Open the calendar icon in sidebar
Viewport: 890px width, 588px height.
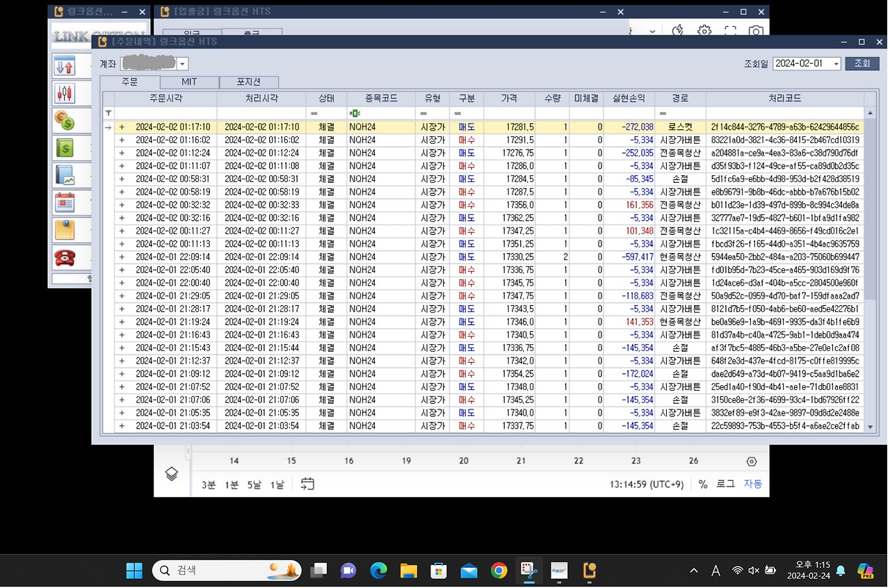pyautogui.click(x=65, y=202)
